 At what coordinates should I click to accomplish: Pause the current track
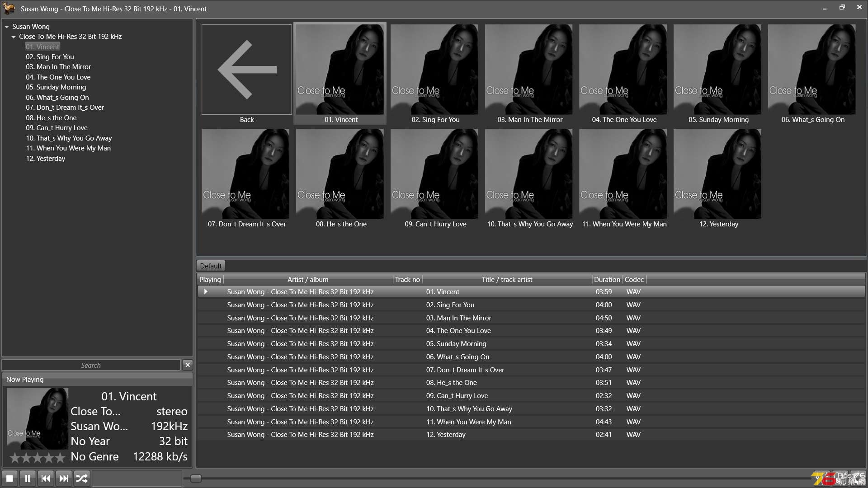pos(28,478)
